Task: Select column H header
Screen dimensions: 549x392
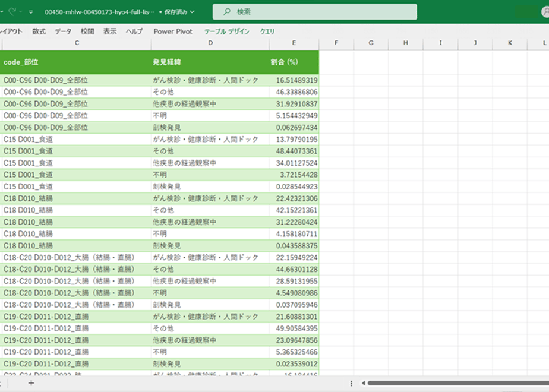Action: [405, 43]
